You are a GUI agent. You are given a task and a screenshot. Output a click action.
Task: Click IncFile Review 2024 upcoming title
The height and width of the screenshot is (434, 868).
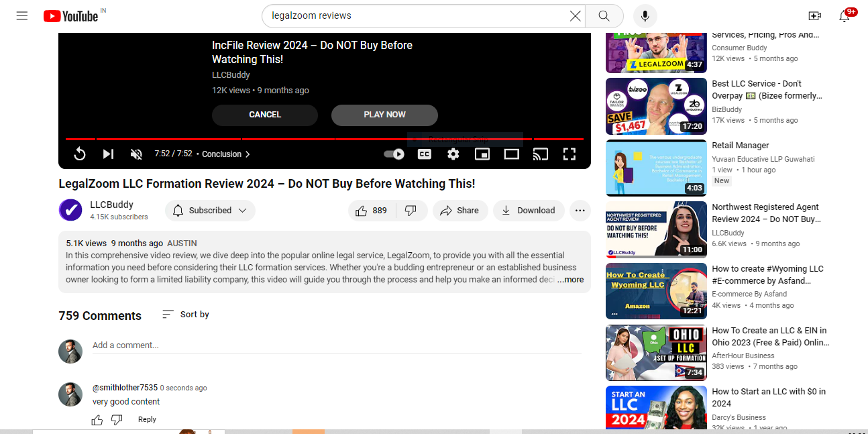click(313, 52)
